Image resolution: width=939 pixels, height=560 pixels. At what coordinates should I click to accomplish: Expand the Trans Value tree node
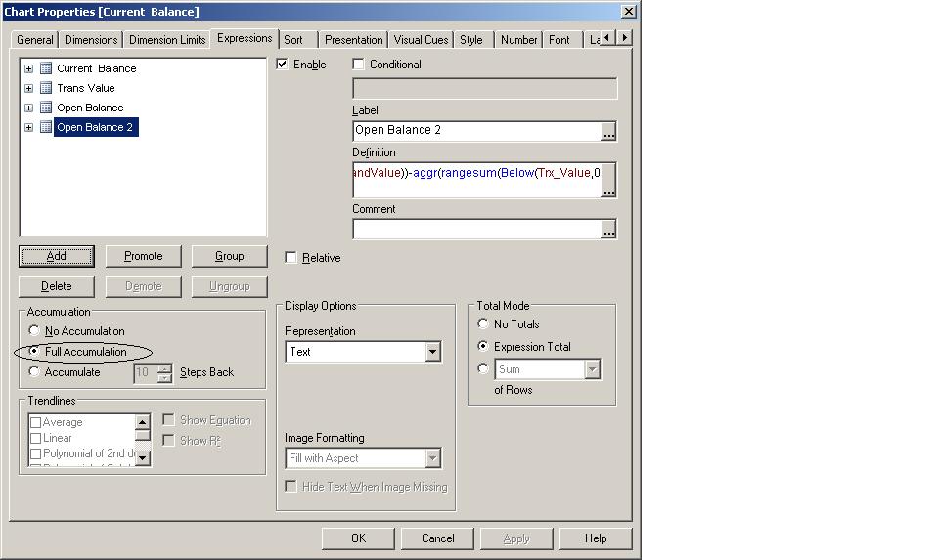(x=28, y=89)
